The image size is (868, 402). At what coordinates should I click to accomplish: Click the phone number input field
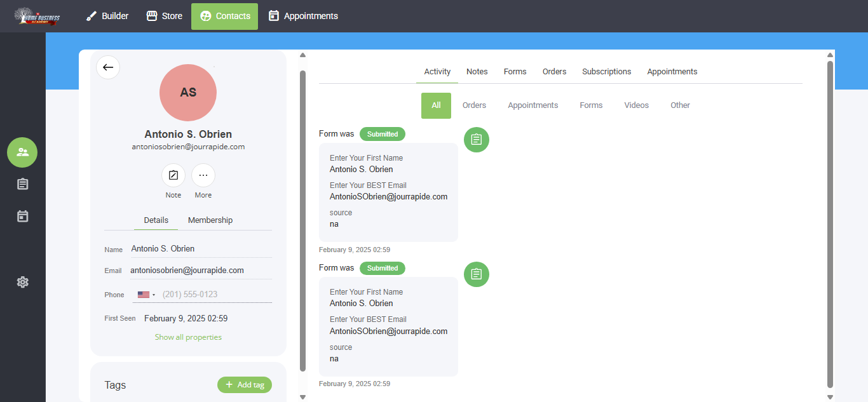(x=216, y=295)
